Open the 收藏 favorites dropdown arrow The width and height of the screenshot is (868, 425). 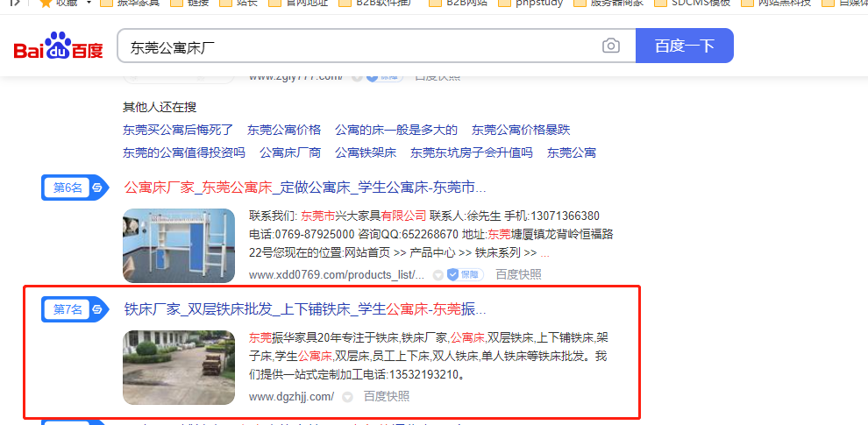tap(89, 3)
